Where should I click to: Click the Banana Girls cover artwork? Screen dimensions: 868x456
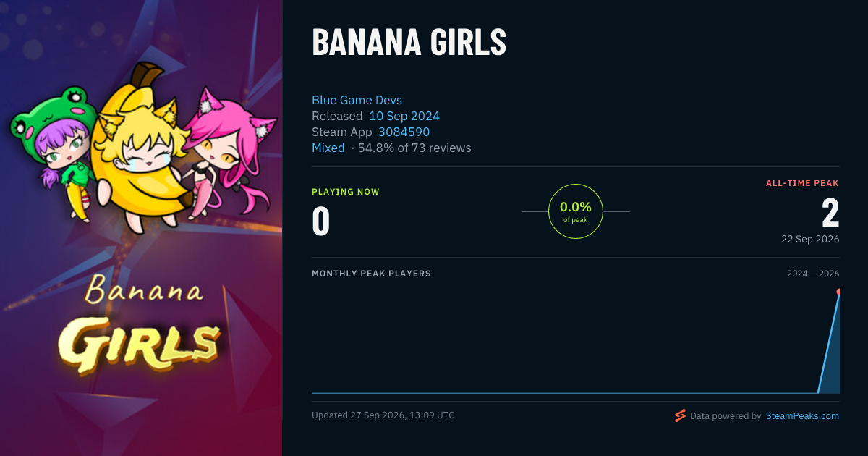(141, 228)
